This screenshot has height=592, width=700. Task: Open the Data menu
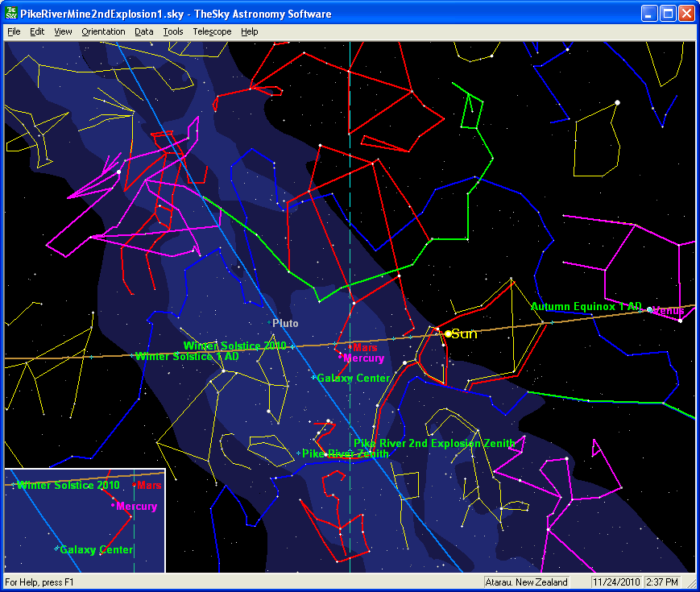[144, 31]
